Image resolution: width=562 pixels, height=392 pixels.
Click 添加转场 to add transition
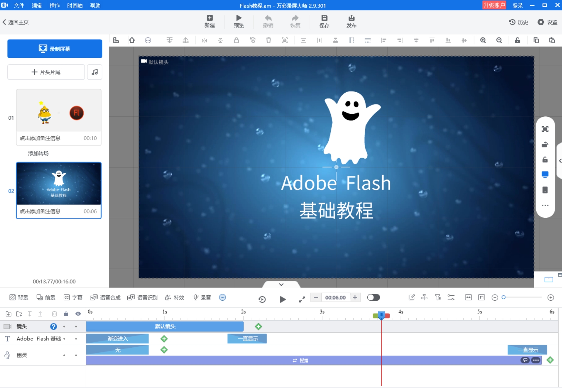[38, 153]
